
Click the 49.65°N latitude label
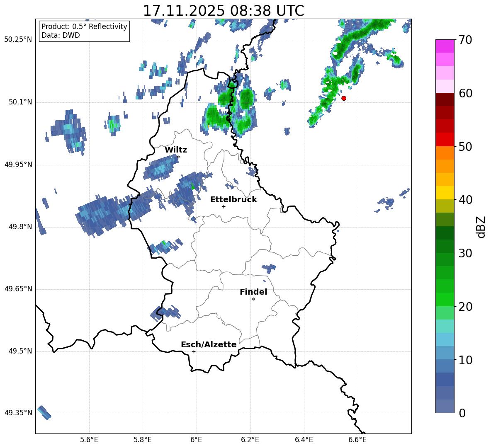[x=18, y=289]
